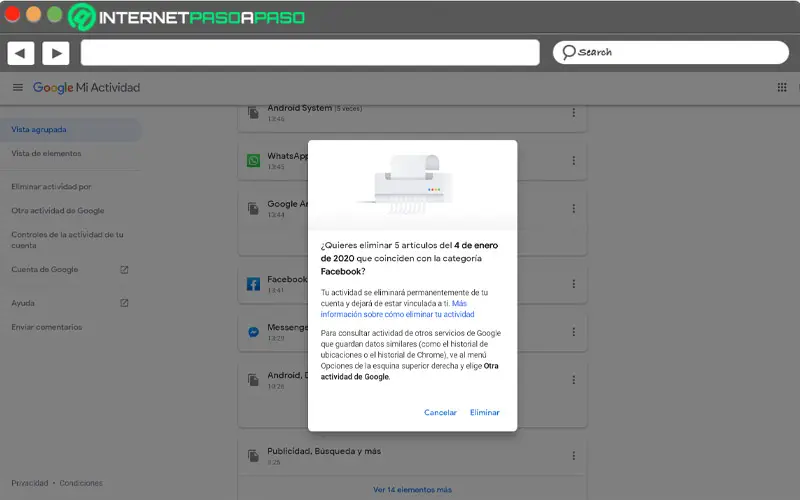This screenshot has height=500, width=800.
Task: Open Más información sobre cómo eliminar link
Action: tap(397, 309)
